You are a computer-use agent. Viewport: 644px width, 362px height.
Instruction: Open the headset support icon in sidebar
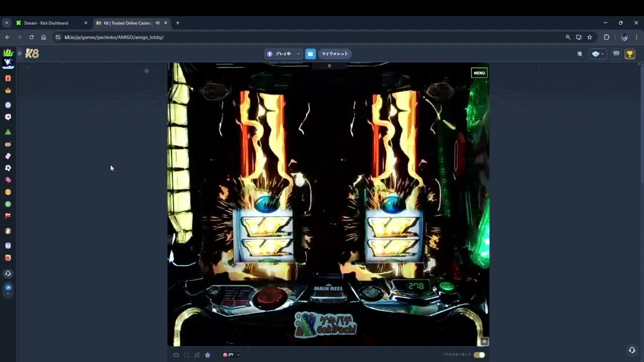pos(8,274)
